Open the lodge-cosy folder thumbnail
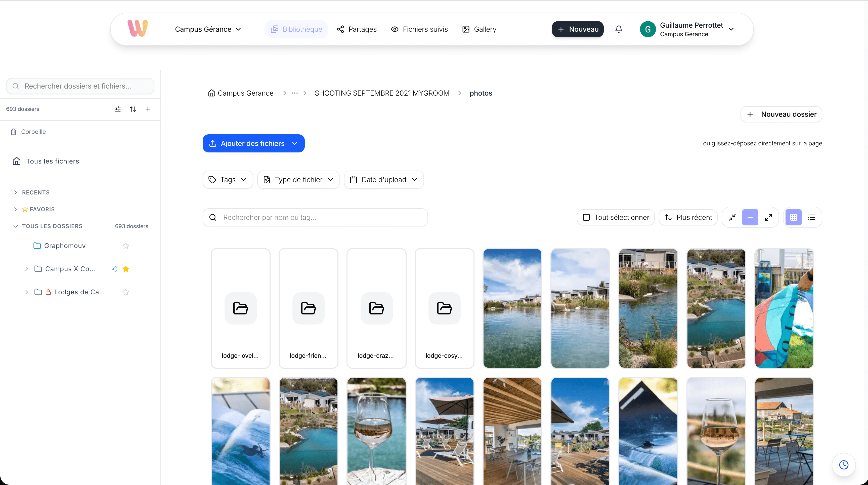The width and height of the screenshot is (868, 485). coord(444,308)
